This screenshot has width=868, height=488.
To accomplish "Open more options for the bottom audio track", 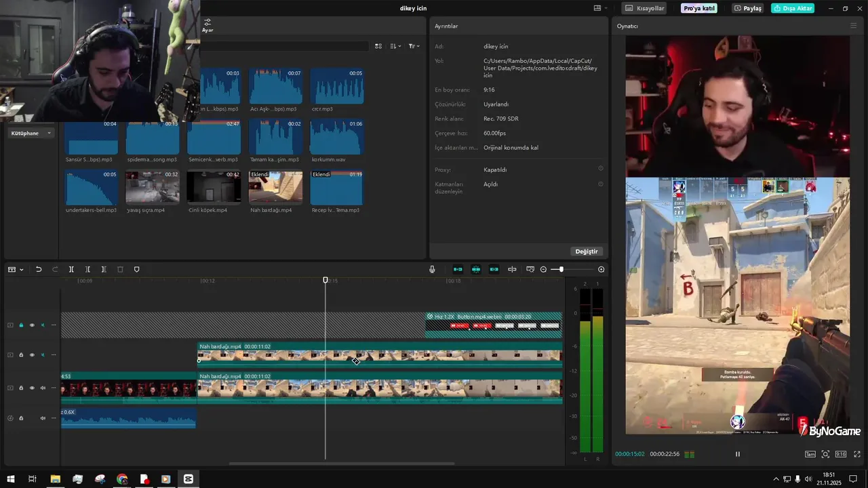I will click(54, 418).
